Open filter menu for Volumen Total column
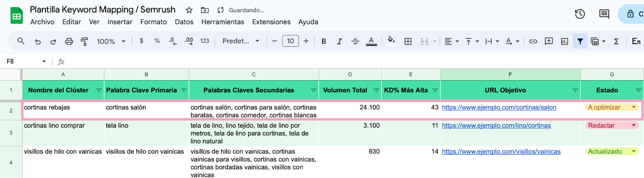This screenshot has width=644, height=178. 376,91
